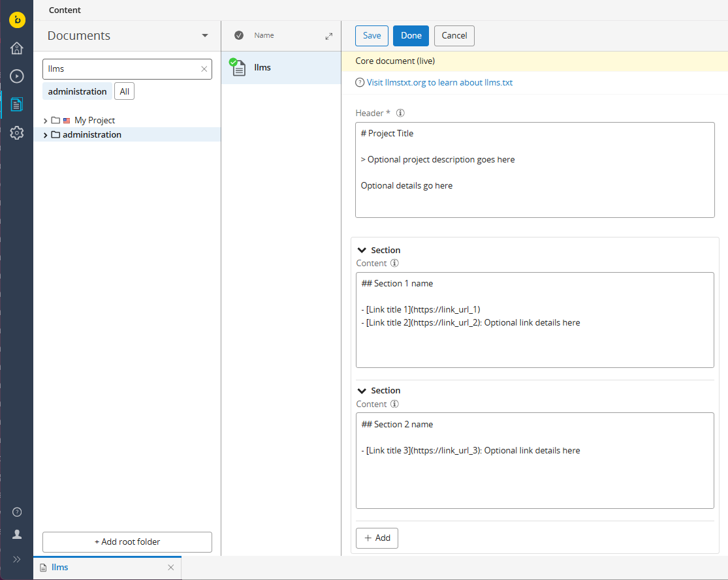This screenshot has height=580, width=728.
Task: Click the info icon next to Header
Action: coord(400,113)
